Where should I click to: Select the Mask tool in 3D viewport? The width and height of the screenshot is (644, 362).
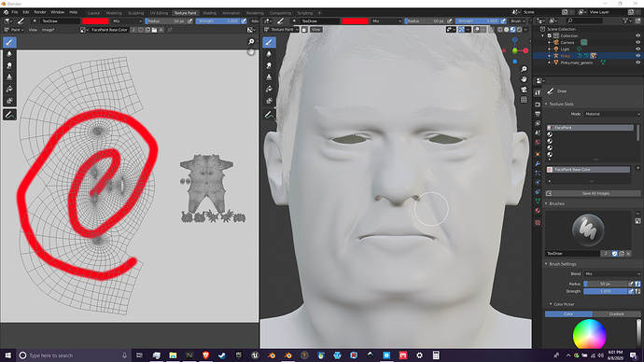[269, 100]
